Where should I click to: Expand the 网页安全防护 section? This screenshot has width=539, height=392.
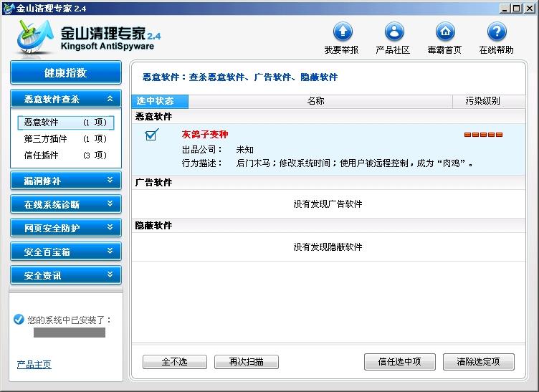click(66, 228)
